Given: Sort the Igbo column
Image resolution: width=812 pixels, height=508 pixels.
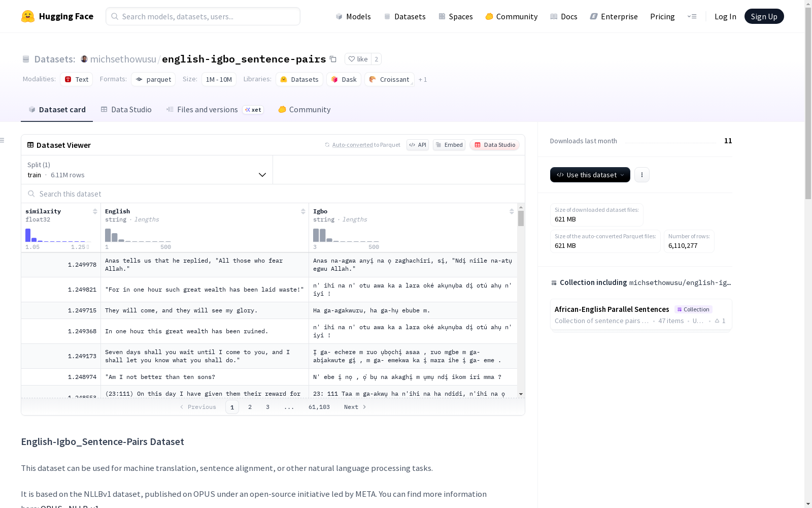Looking at the screenshot, I should 512,211.
